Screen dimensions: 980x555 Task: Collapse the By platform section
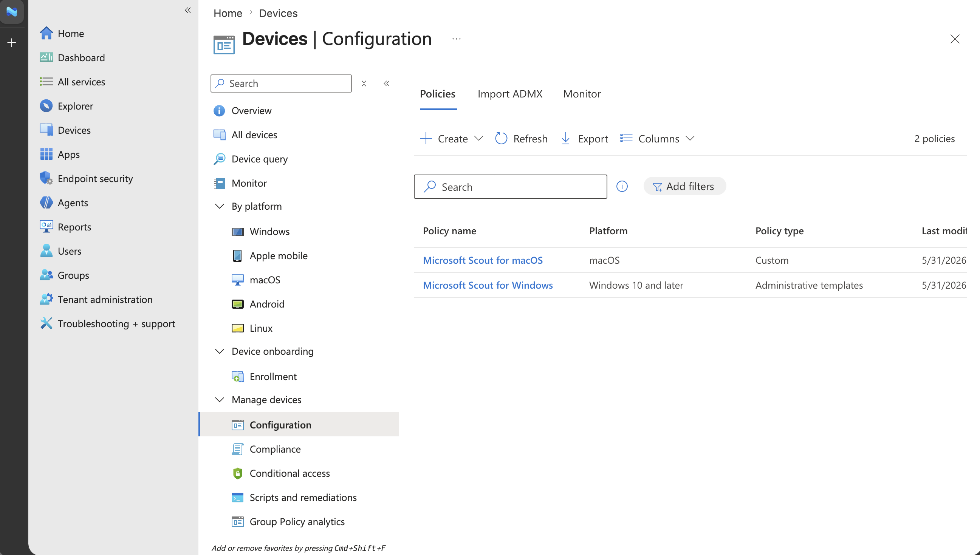pyautogui.click(x=220, y=206)
